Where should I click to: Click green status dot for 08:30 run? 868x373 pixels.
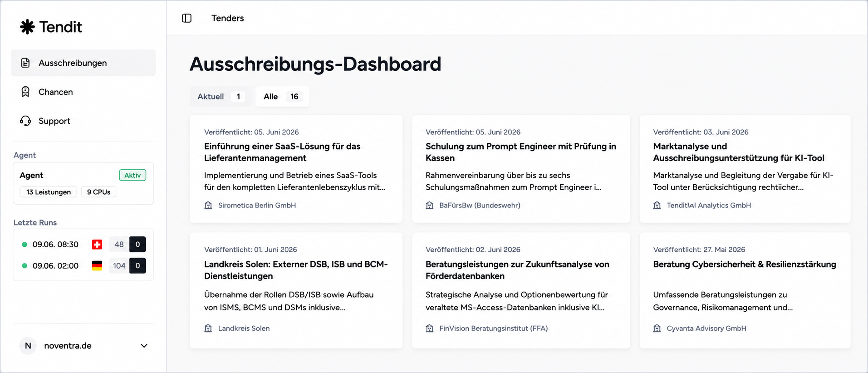[25, 245]
